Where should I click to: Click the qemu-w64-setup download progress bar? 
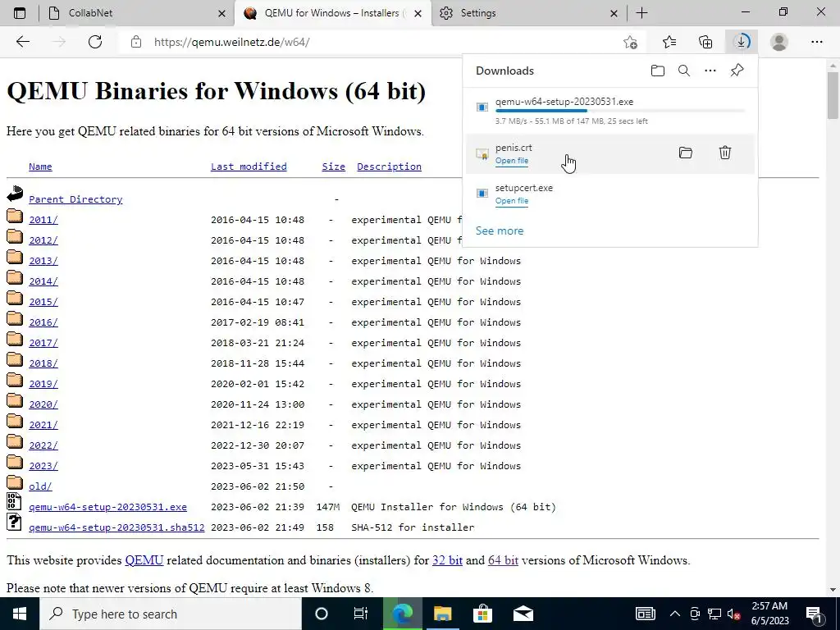tap(620, 111)
